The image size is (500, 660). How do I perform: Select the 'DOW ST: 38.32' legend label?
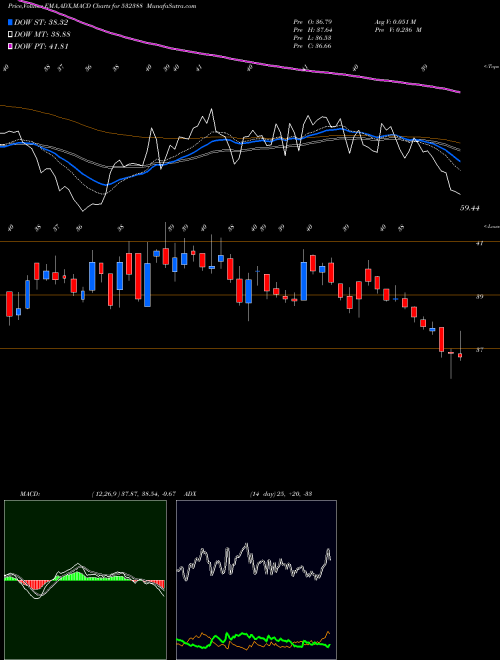(41, 22)
